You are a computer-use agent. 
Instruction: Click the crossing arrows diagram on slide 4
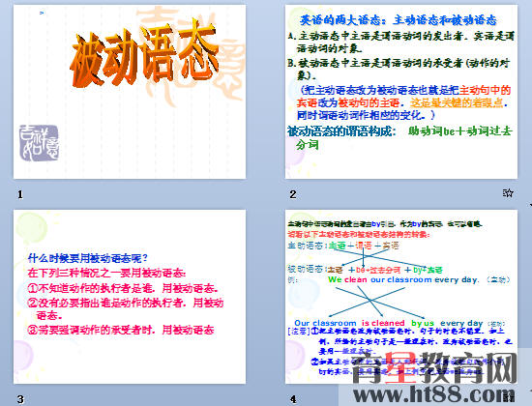coord(369,302)
